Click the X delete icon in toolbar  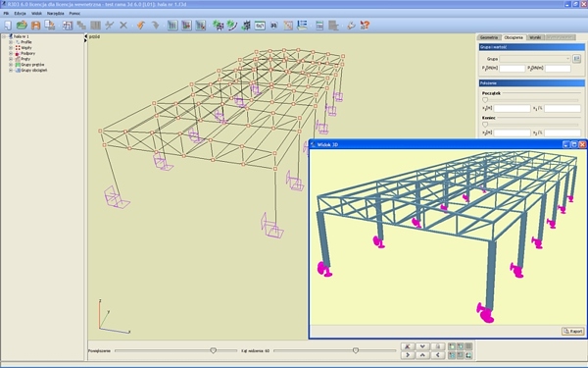pos(123,26)
